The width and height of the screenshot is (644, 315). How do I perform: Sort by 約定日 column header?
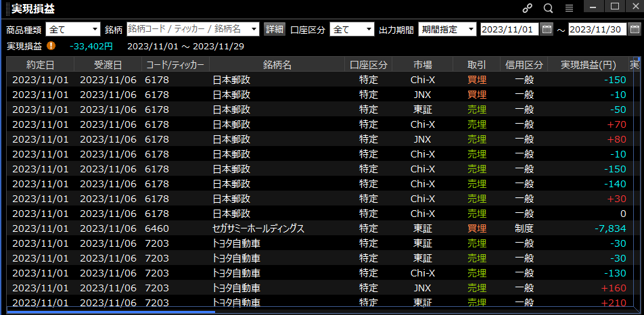[41, 65]
